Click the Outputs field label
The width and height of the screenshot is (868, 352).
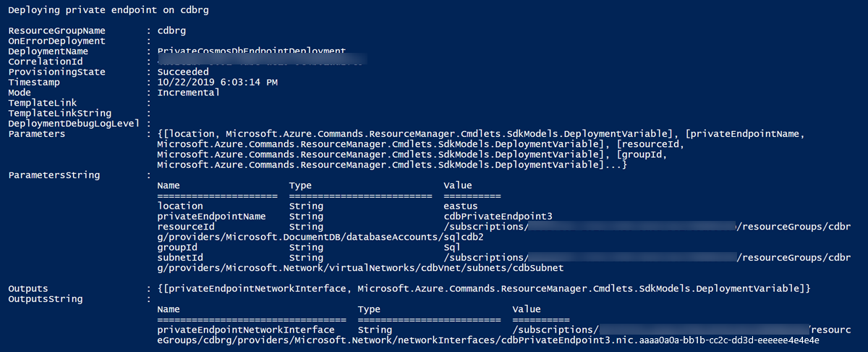[28, 289]
